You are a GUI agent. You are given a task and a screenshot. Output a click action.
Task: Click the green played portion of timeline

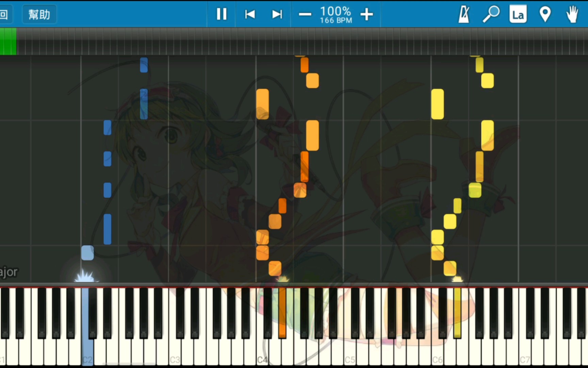pos(8,42)
